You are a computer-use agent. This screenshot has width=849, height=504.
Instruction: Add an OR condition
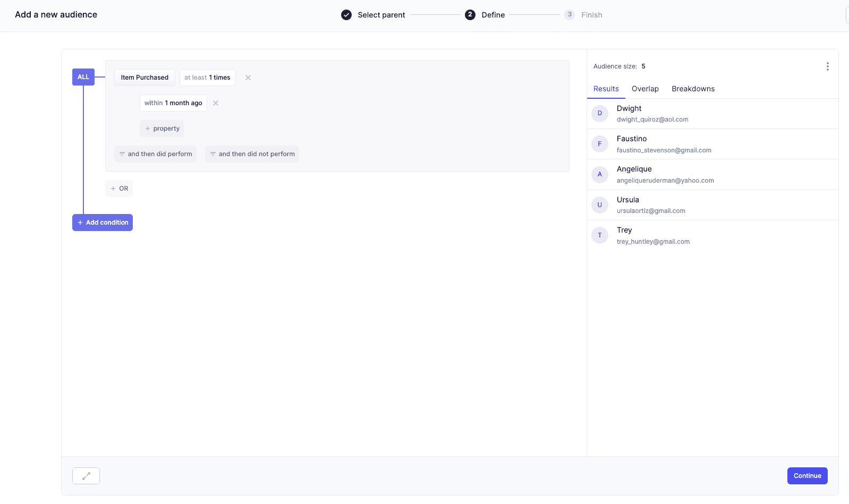pos(119,189)
